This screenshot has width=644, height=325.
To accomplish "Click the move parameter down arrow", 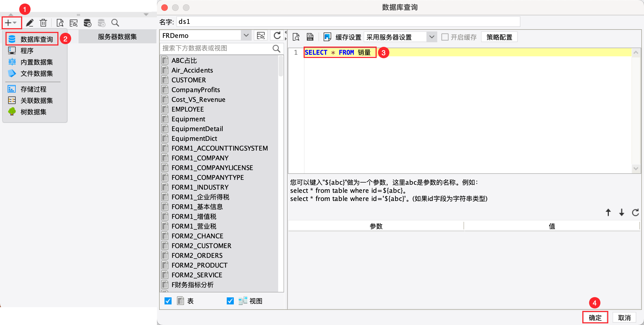I will pyautogui.click(x=622, y=212).
